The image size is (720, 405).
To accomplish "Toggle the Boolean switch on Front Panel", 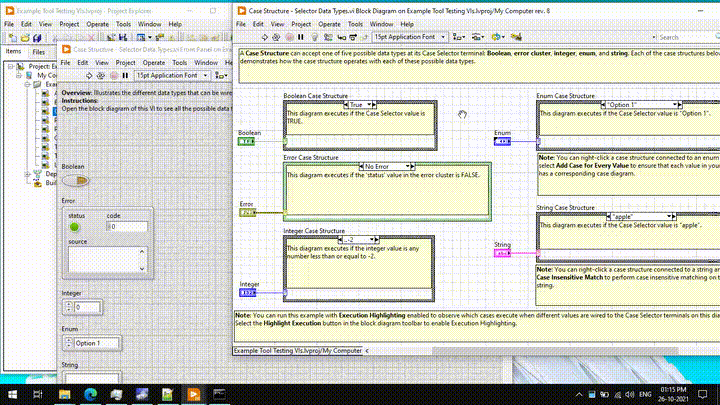I will tap(76, 180).
